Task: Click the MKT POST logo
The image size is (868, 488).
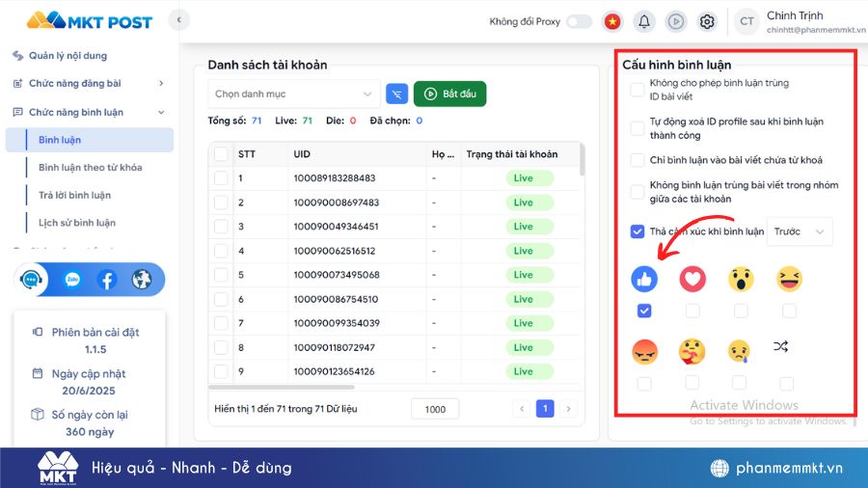Action: coord(89,20)
